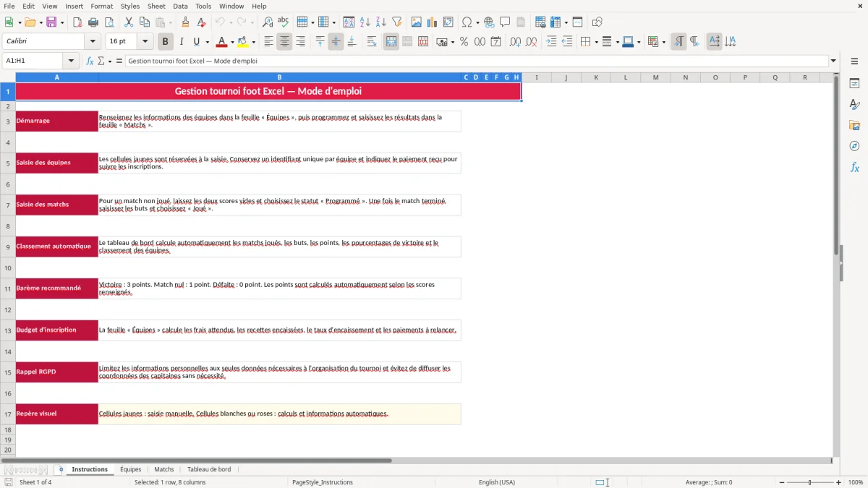868x488 pixels.
Task: Apply AutoFilter
Action: pyautogui.click(x=397, y=22)
